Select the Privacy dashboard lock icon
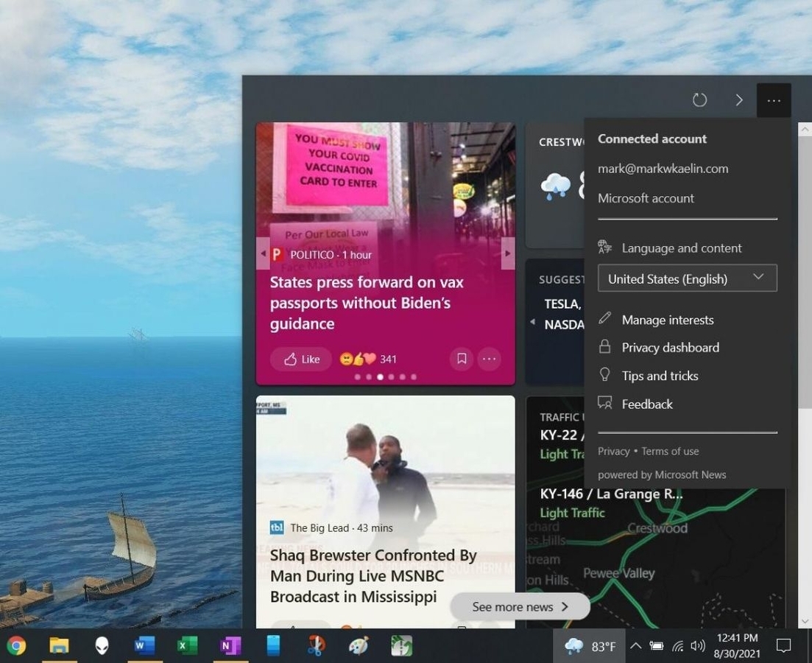 [605, 347]
